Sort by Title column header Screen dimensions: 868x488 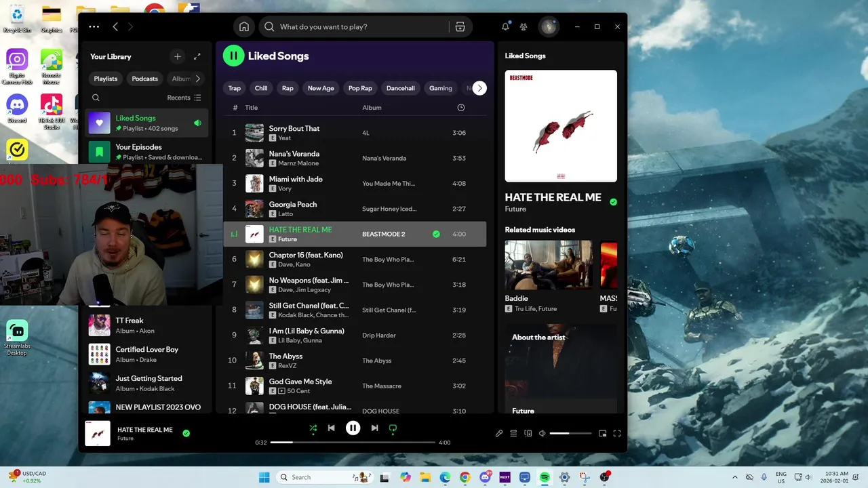pos(252,107)
